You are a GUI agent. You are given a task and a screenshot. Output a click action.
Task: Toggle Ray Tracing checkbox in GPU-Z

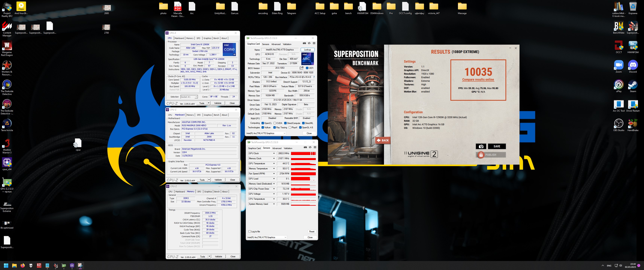[x=274, y=127]
